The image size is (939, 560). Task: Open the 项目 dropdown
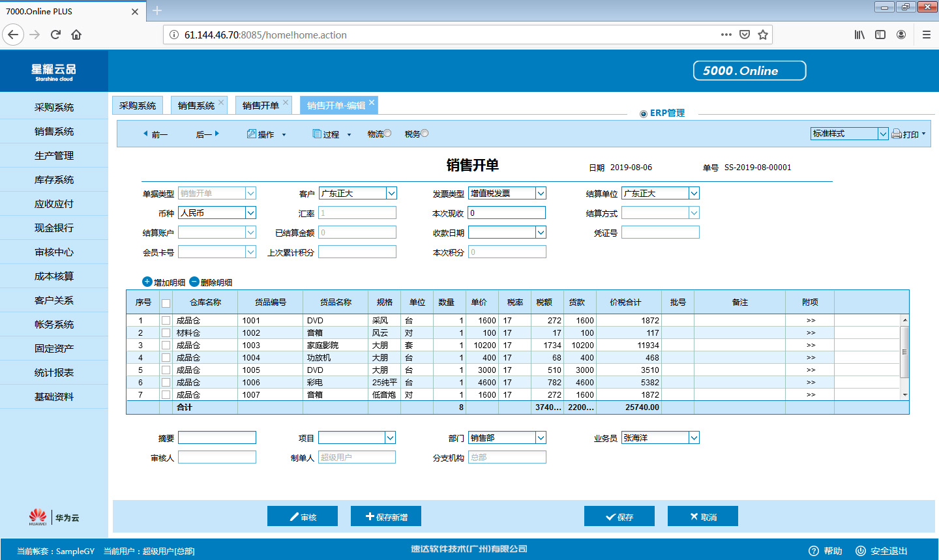(390, 437)
